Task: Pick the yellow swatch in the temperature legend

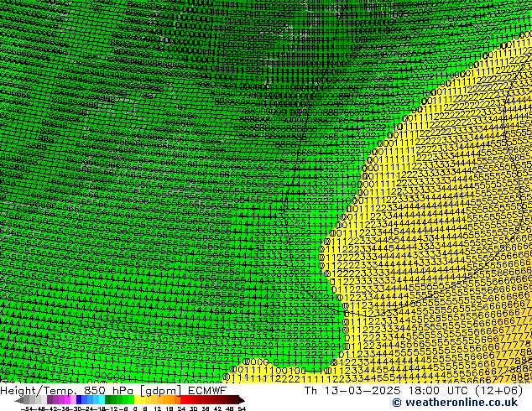Action: pos(137,400)
